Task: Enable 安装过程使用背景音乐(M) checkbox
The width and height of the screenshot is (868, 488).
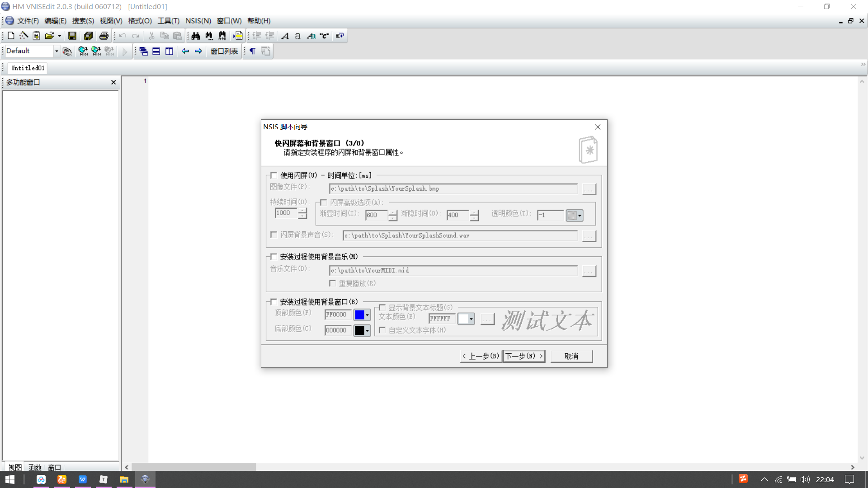Action: point(274,257)
